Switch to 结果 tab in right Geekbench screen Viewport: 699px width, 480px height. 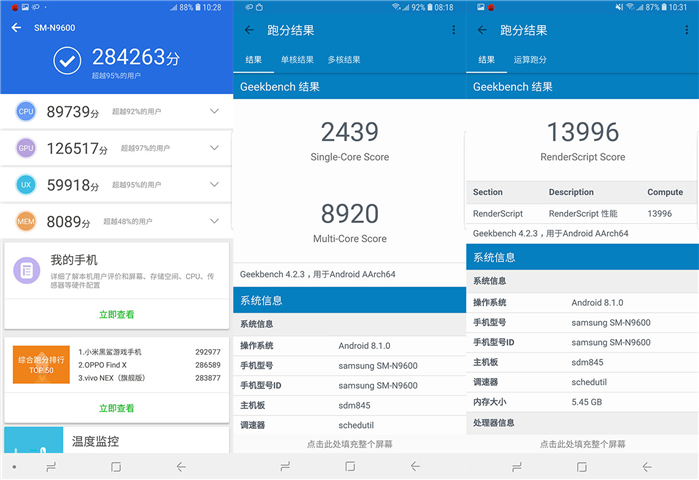pyautogui.click(x=486, y=60)
